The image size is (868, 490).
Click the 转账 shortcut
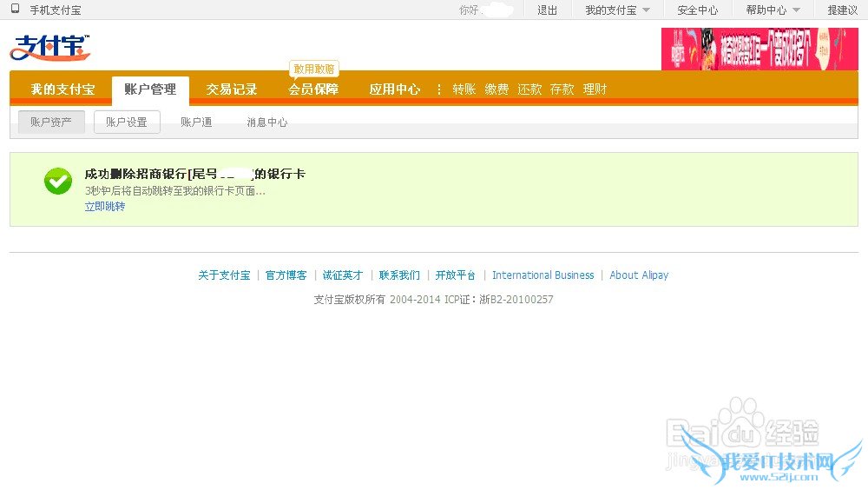464,89
